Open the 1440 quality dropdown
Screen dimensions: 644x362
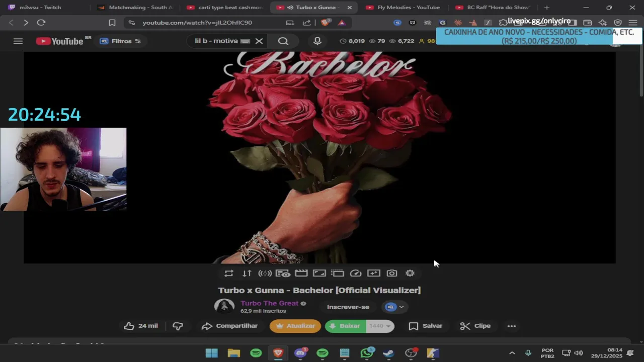(x=380, y=326)
